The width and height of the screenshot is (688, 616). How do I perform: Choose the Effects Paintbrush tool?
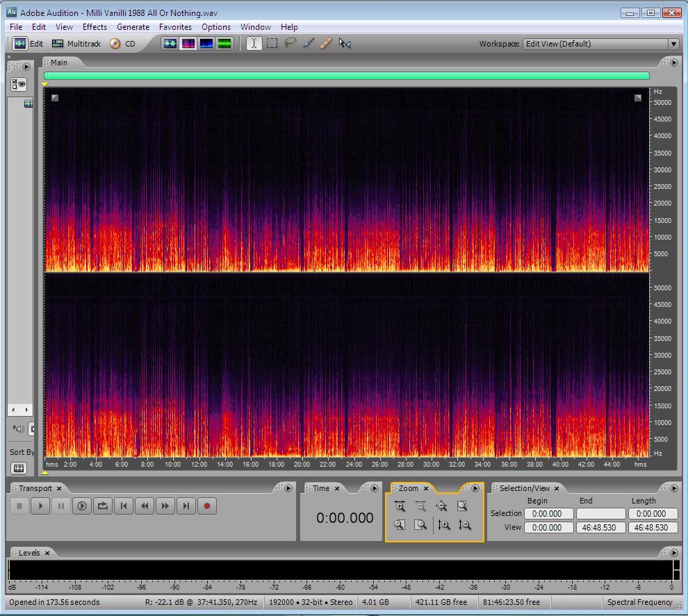click(x=308, y=44)
